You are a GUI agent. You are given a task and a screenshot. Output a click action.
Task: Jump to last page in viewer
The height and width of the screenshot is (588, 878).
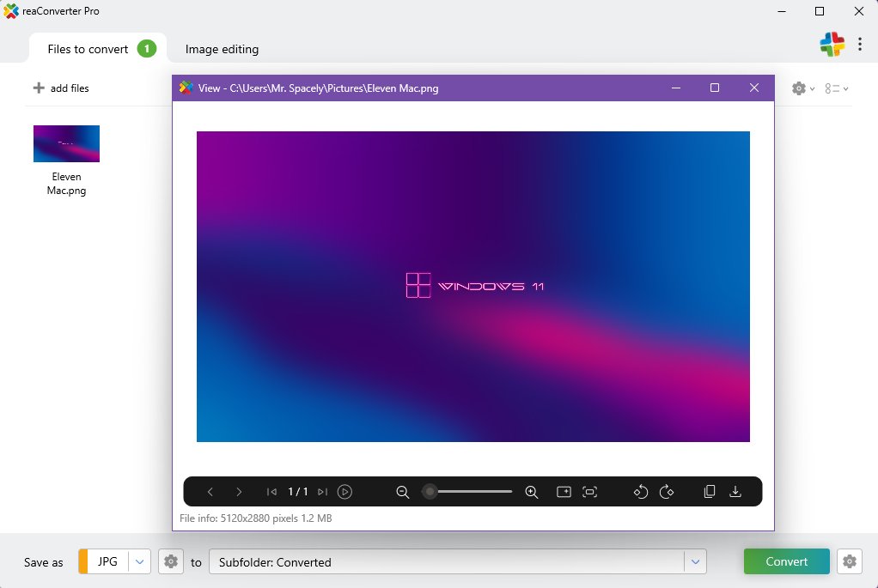322,492
